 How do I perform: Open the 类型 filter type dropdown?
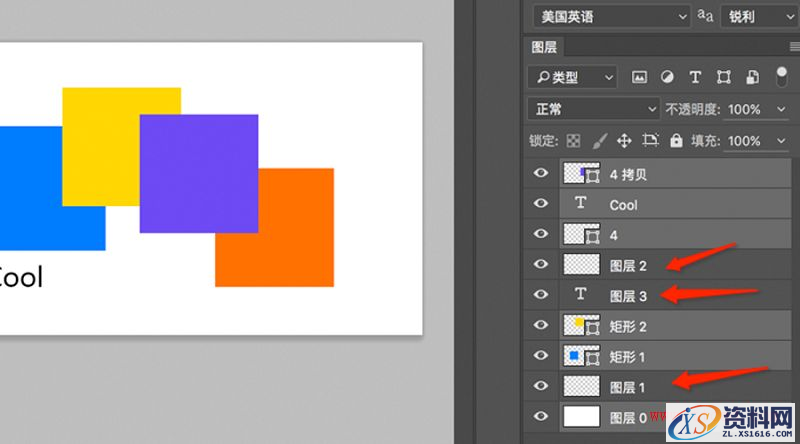point(573,77)
